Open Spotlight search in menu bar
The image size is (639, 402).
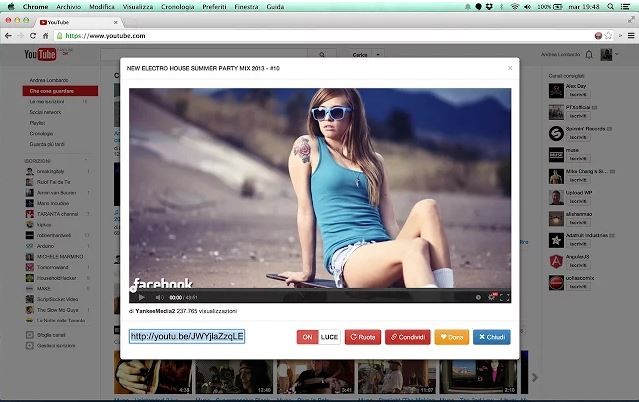click(610, 7)
